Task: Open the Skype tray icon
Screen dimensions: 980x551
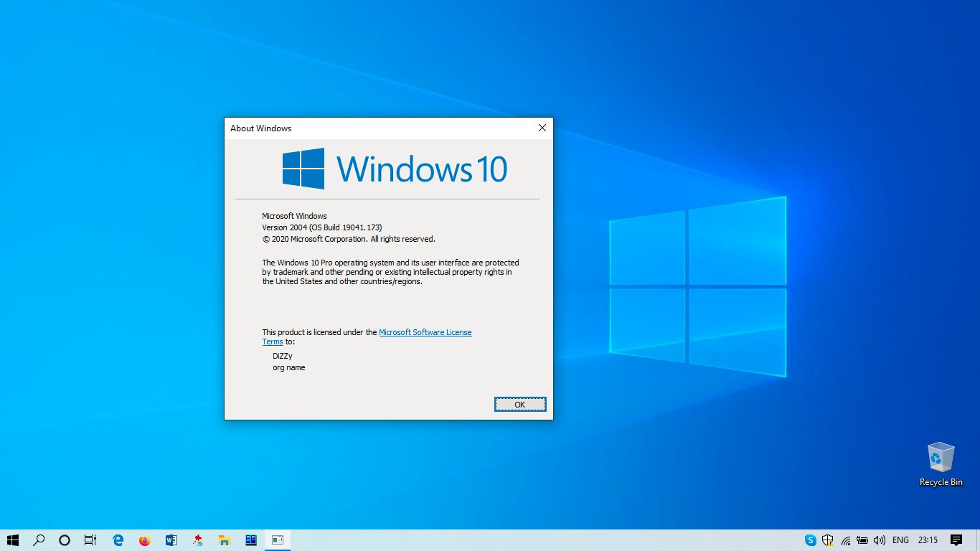Action: click(811, 540)
